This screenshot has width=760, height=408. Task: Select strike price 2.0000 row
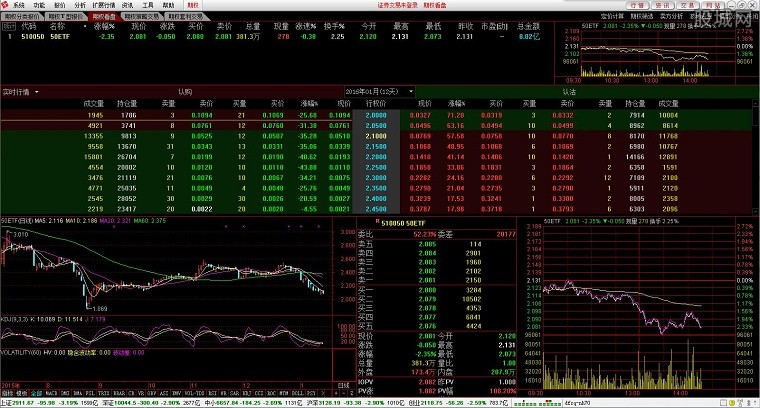[x=376, y=115]
